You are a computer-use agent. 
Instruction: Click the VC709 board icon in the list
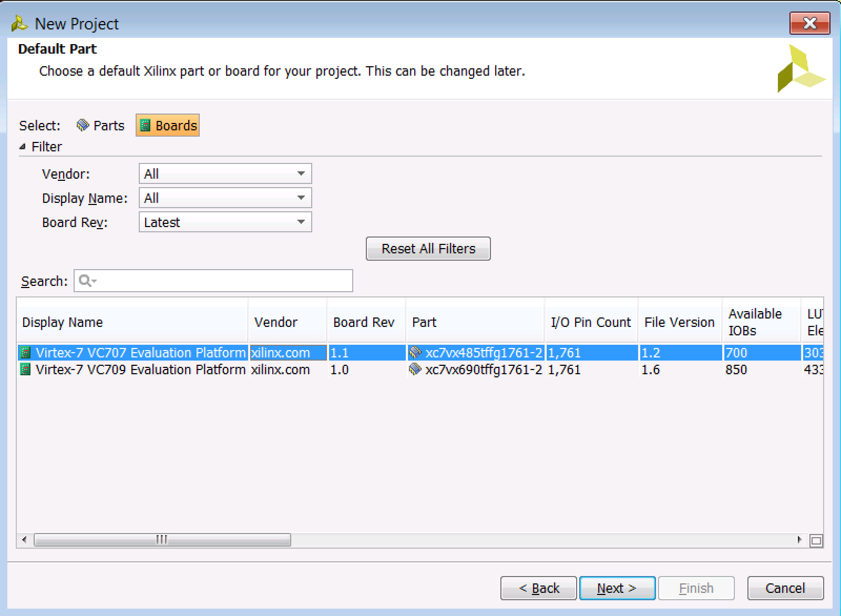tap(25, 369)
